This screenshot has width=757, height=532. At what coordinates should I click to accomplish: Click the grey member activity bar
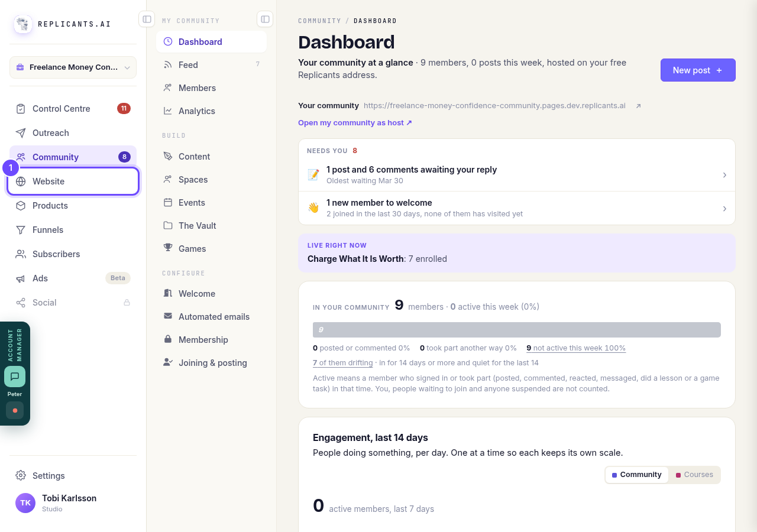(517, 330)
